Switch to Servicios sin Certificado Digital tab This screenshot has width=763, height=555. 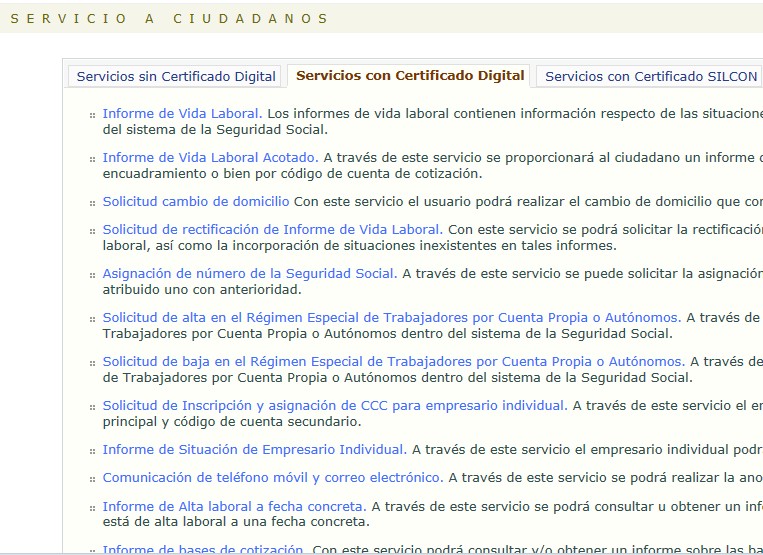click(176, 76)
